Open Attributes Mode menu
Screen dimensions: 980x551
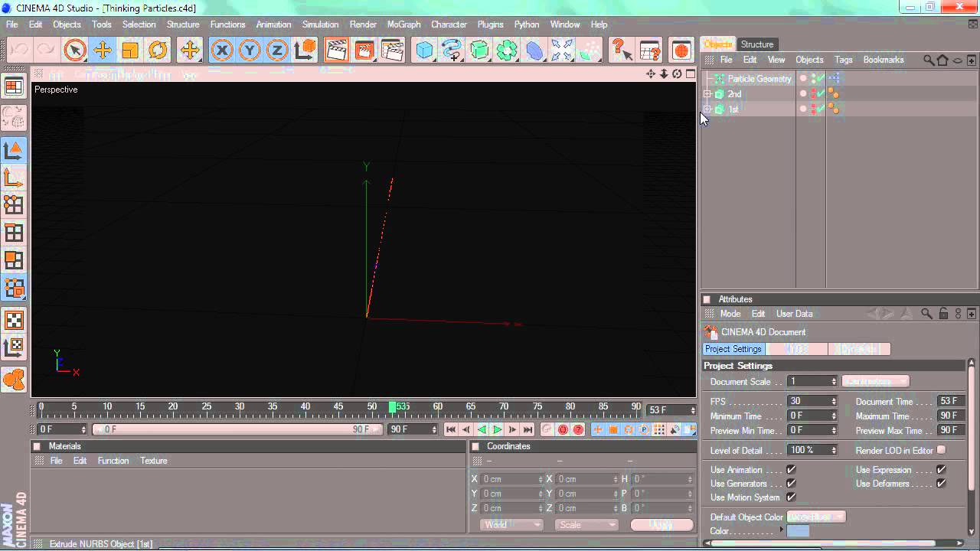(730, 314)
